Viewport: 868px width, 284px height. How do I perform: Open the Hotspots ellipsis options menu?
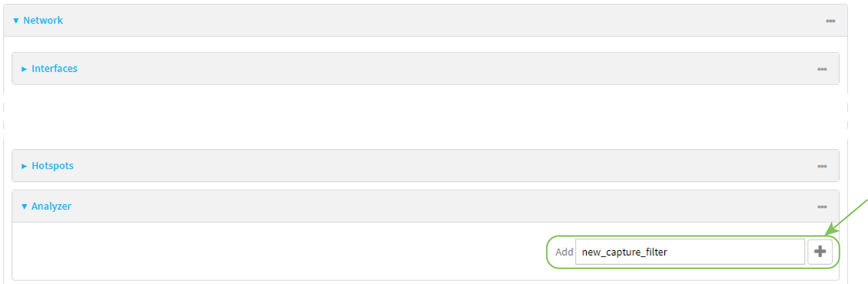click(822, 166)
